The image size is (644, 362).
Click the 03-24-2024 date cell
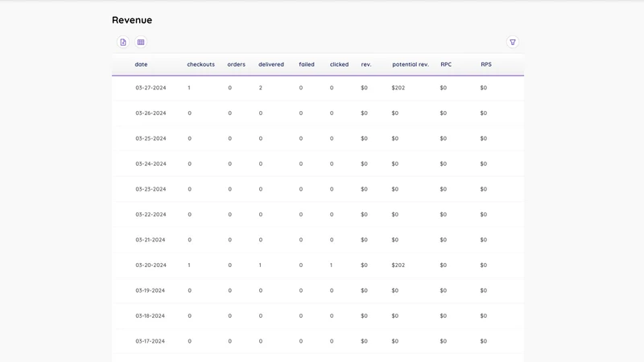(x=151, y=164)
